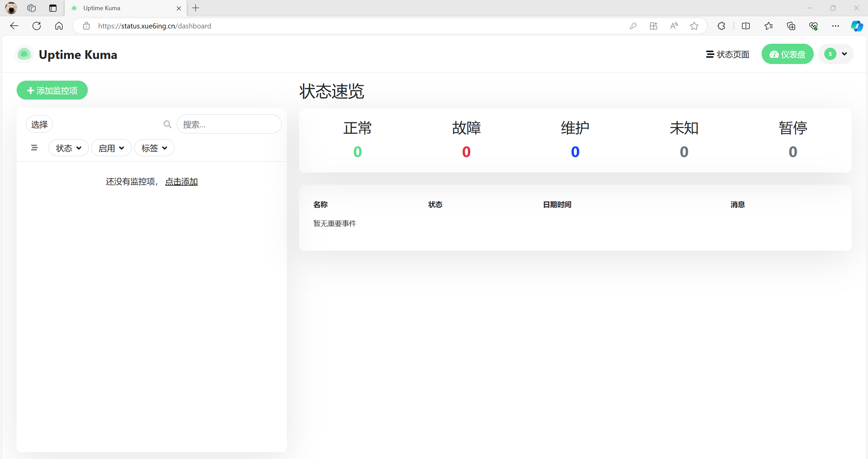Open the browser extensions puzzle icon
868x459 pixels.
pos(721,26)
